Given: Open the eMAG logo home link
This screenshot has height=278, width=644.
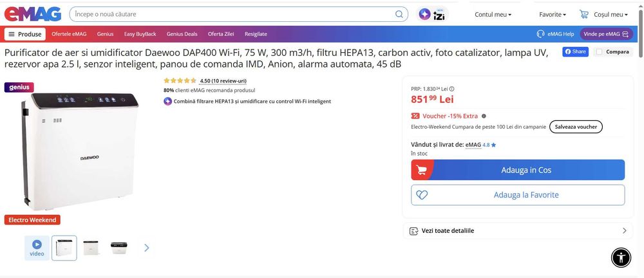Looking at the screenshot, I should point(33,14).
